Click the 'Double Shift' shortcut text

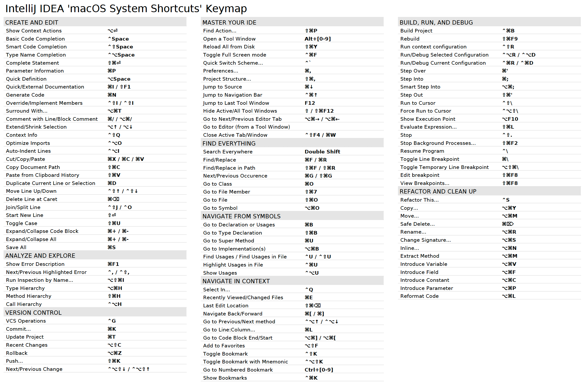point(322,152)
